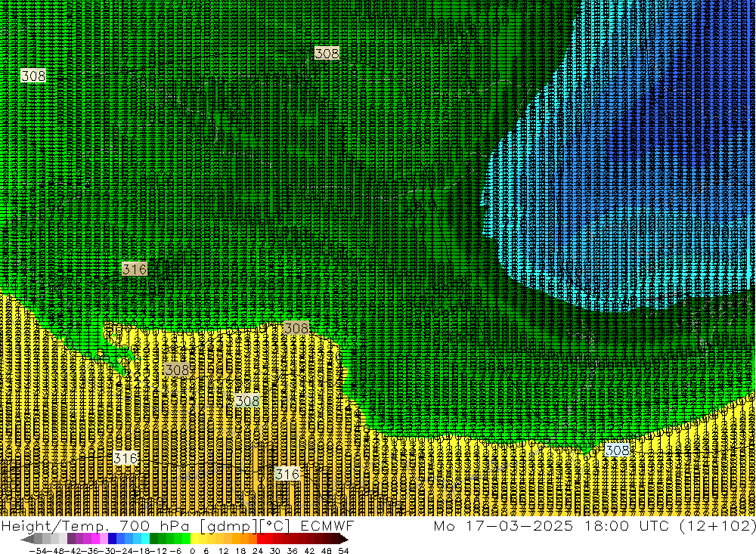Click the '-54' legend tick label
756x554 pixels.
coord(38,551)
